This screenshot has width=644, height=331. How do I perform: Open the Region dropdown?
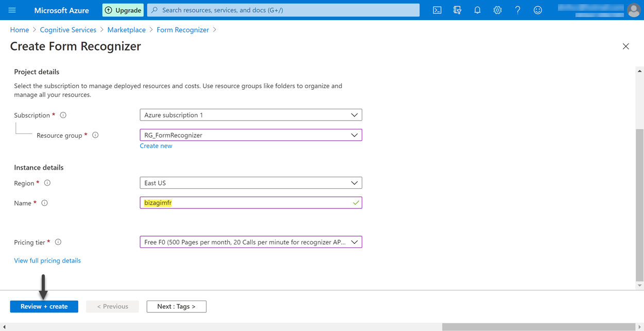click(x=251, y=183)
